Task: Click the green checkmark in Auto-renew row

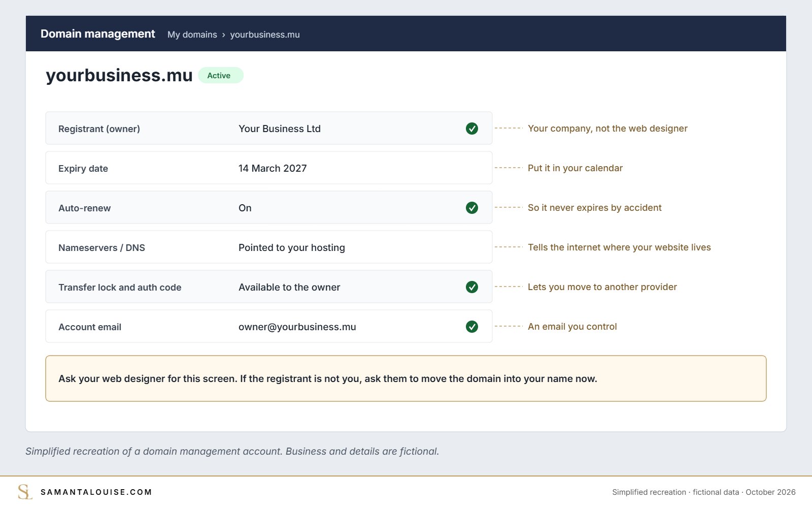Action: pyautogui.click(x=472, y=208)
